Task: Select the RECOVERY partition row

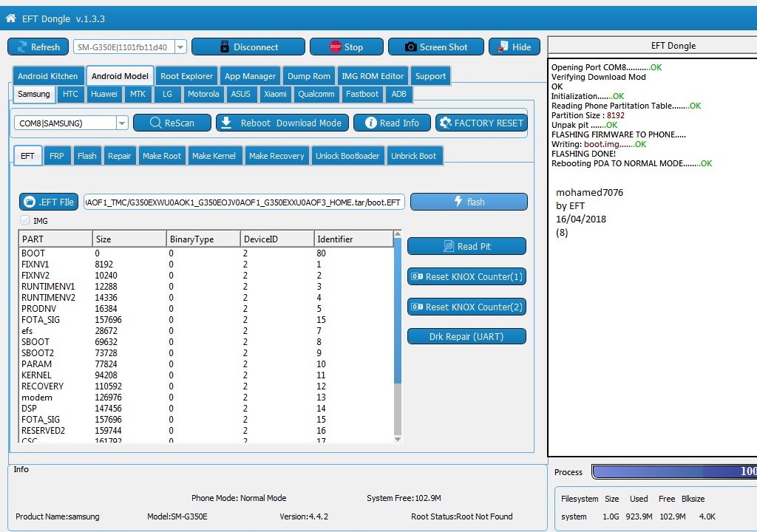Action: (x=206, y=386)
